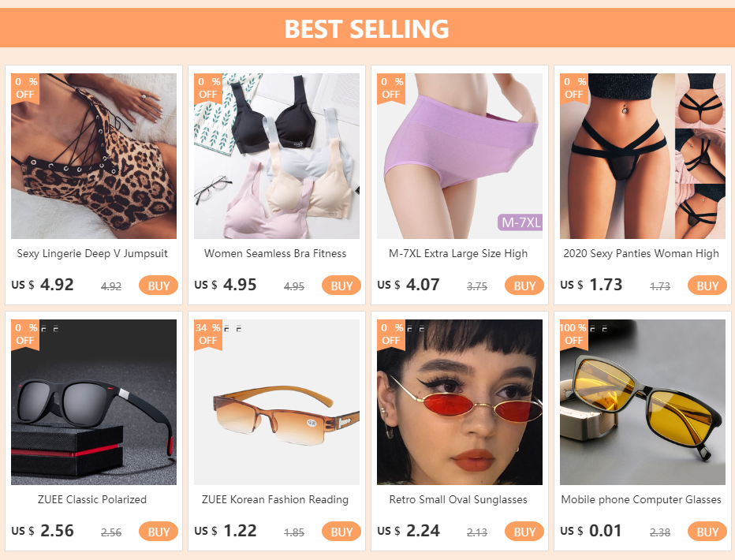Buy the Mobile phone Computer Glasses

pyautogui.click(x=707, y=532)
